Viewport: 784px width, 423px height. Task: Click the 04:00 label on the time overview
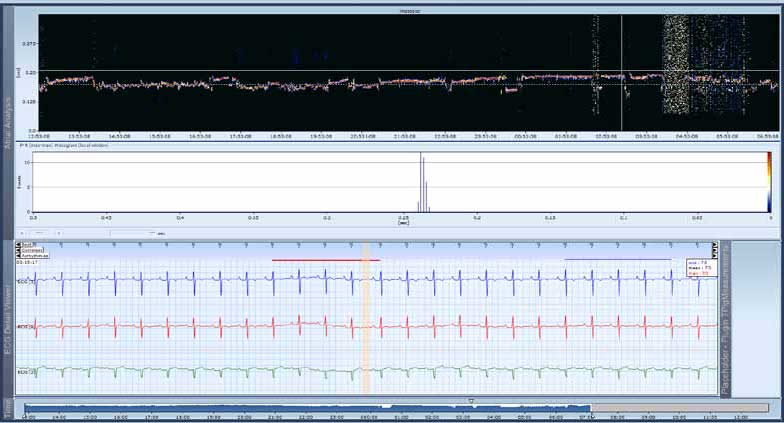point(493,417)
